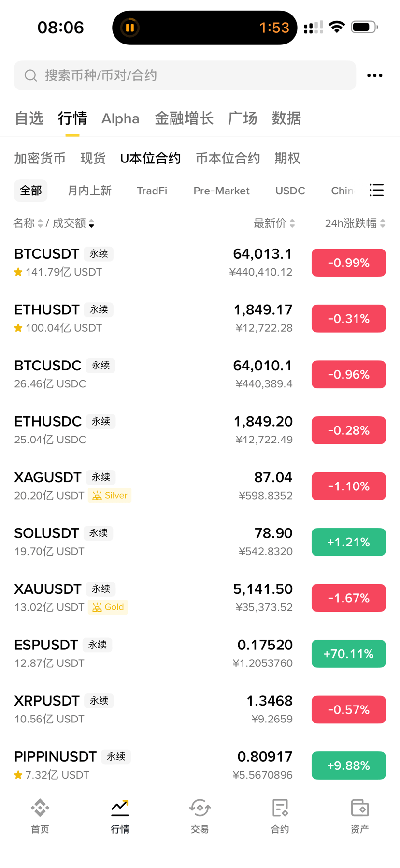Tap the list view filter icon

click(376, 190)
